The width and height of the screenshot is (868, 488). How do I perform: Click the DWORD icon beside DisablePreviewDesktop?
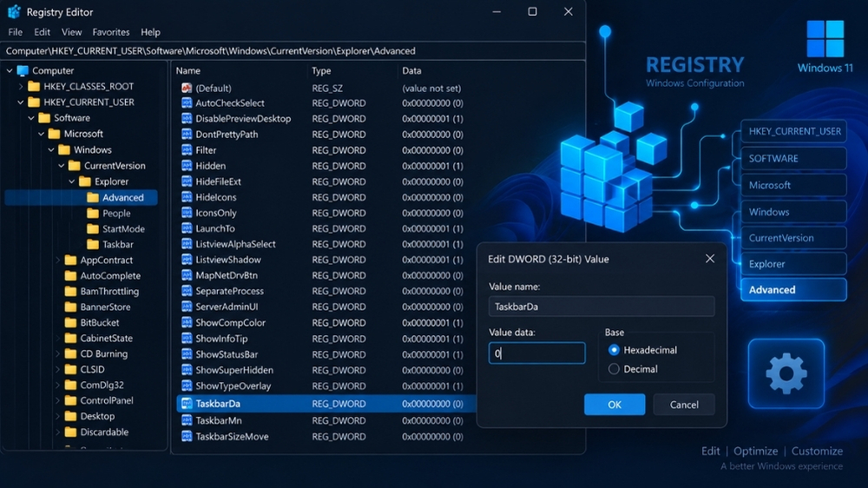(x=187, y=119)
